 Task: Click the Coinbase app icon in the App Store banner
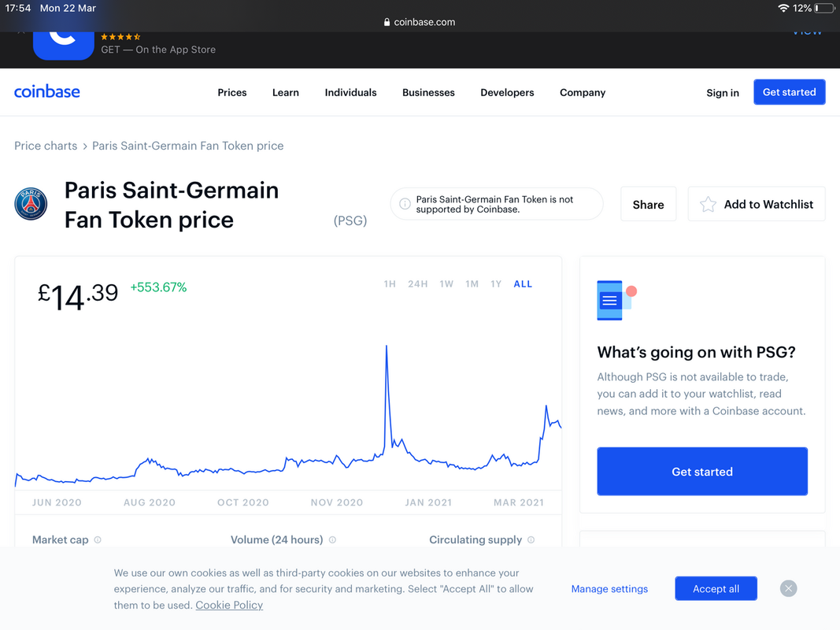63,45
